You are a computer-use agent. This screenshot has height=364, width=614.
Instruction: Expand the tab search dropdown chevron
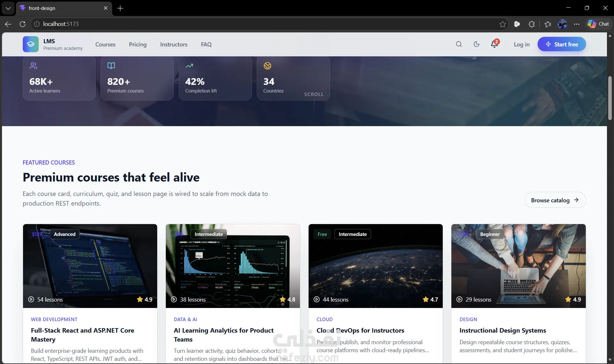pyautogui.click(x=8, y=8)
